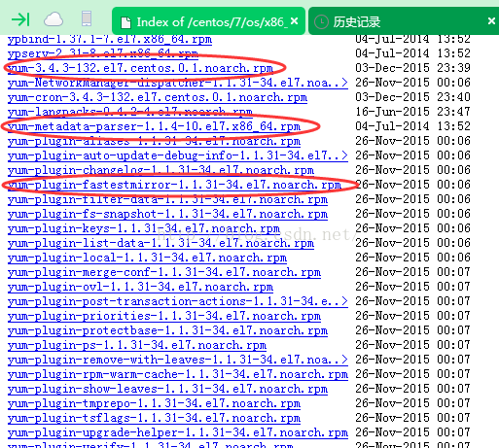Switch to Index of /centos/7/os/x86_ tab
The height and width of the screenshot is (448, 499).
click(208, 21)
